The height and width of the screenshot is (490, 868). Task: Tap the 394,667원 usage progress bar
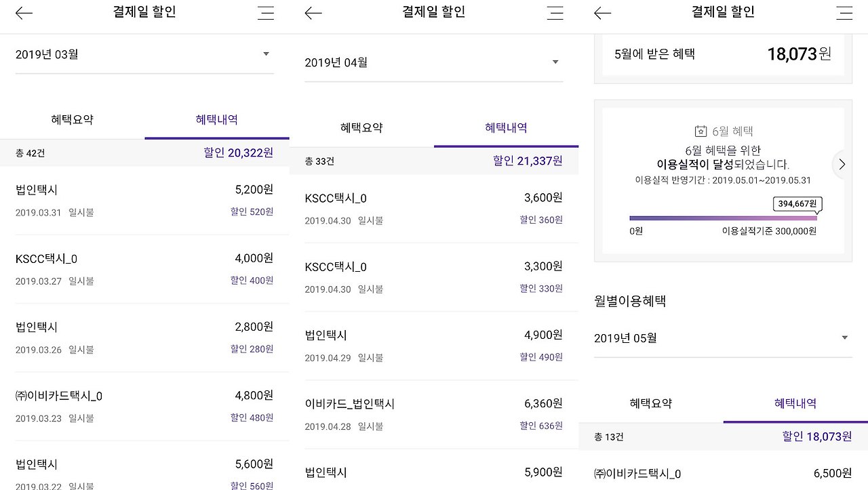click(723, 218)
